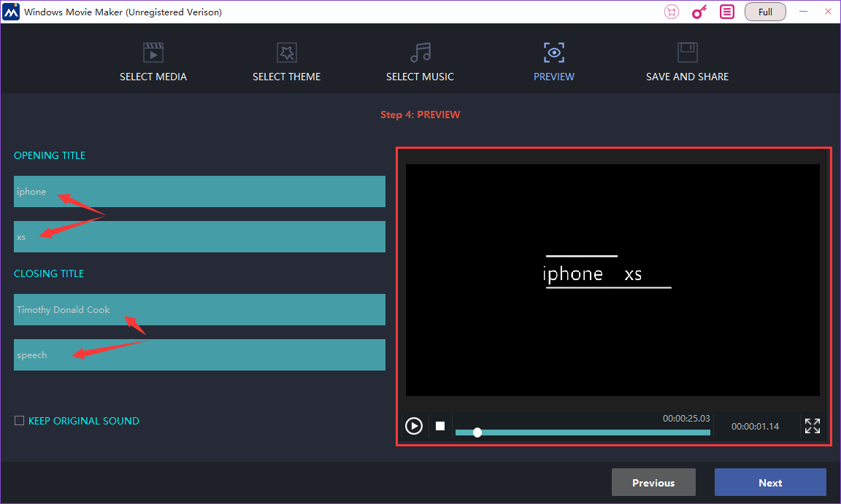Click the Preview eye icon
841x504 pixels.
click(554, 53)
